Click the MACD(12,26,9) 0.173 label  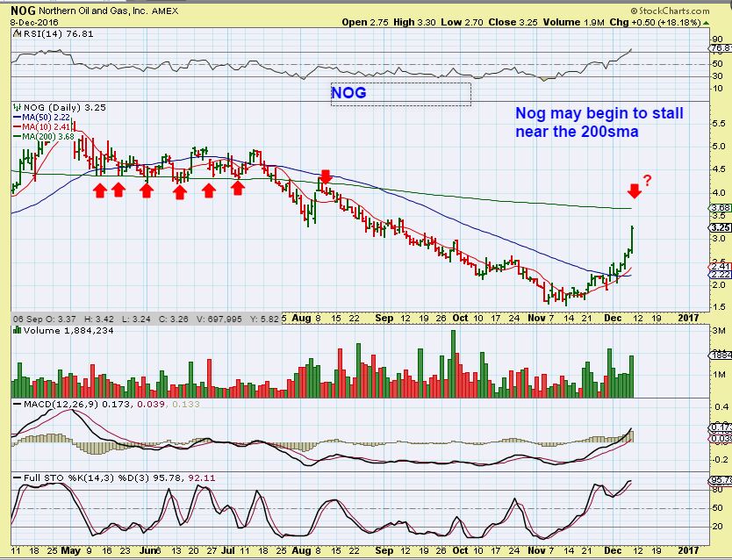click(x=77, y=404)
